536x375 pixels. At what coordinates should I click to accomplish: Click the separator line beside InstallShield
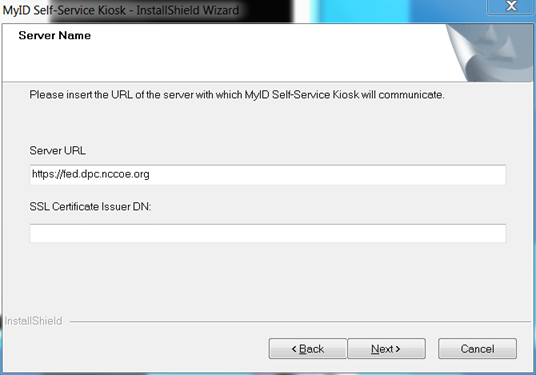point(300,321)
